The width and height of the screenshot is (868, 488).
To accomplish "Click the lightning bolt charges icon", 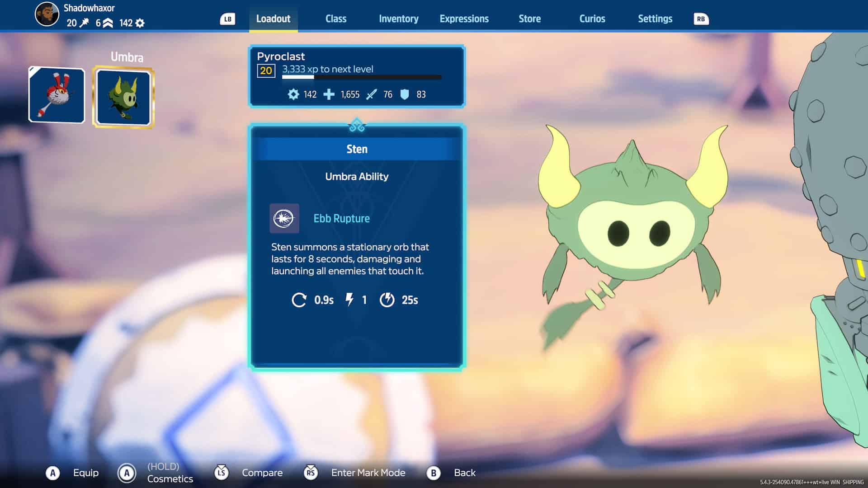I will coord(349,300).
